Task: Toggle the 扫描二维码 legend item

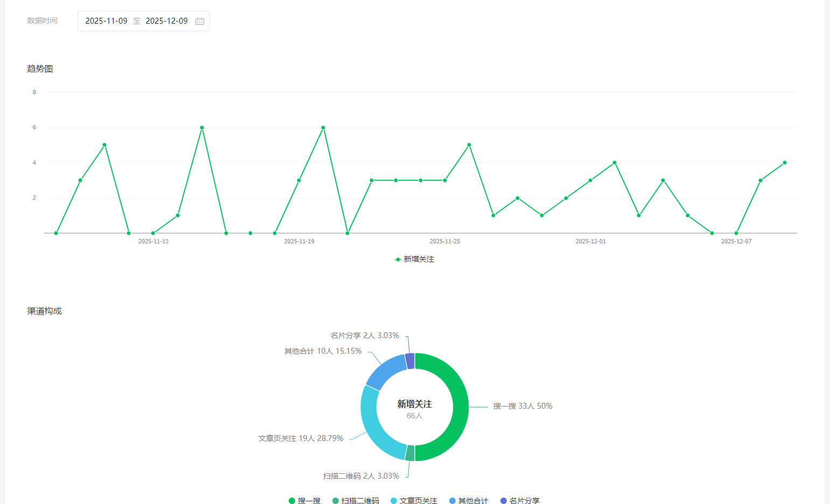Action: pyautogui.click(x=355, y=501)
